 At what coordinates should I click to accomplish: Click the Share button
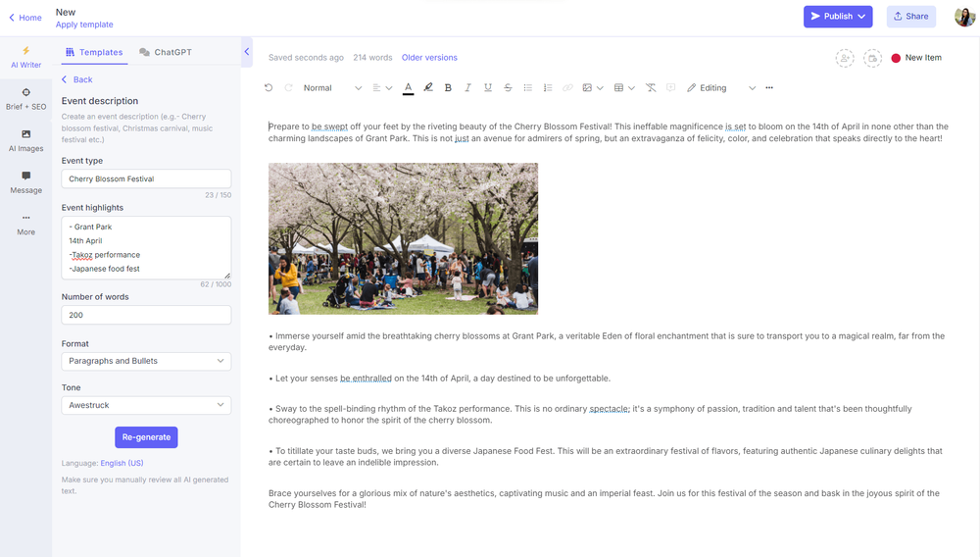pos(910,17)
